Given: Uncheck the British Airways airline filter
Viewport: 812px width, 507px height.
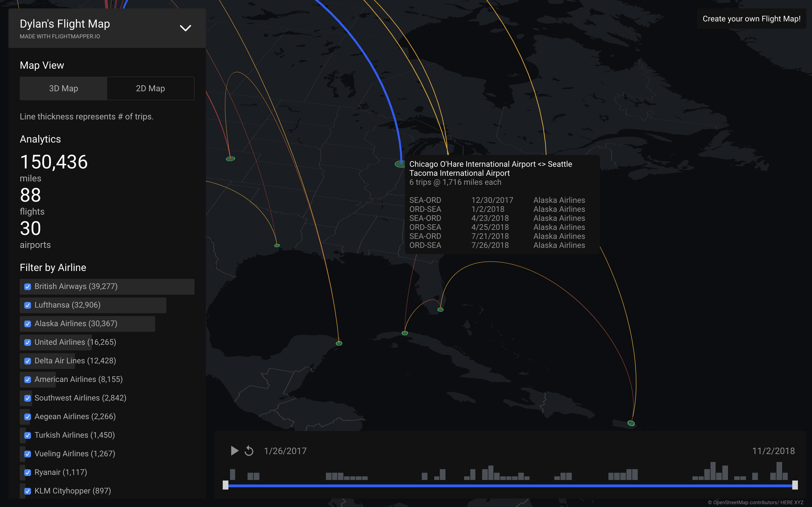Looking at the screenshot, I should tap(28, 287).
